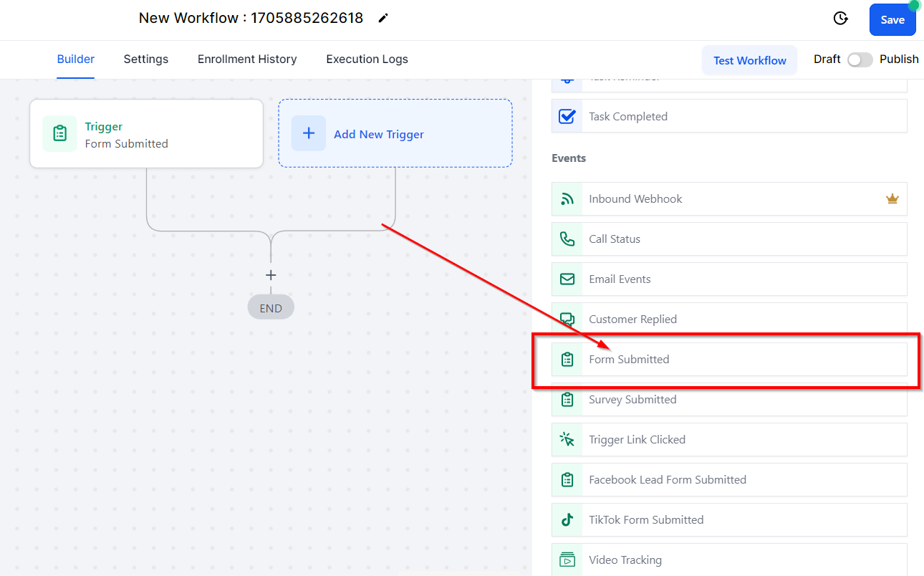The height and width of the screenshot is (576, 924).
Task: Run Test Workflow
Action: tap(750, 60)
